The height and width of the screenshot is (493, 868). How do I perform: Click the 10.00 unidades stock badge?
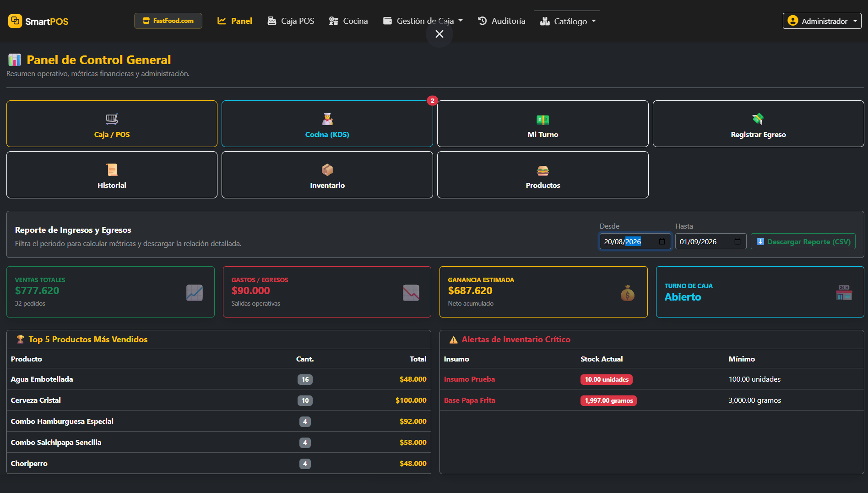point(607,379)
